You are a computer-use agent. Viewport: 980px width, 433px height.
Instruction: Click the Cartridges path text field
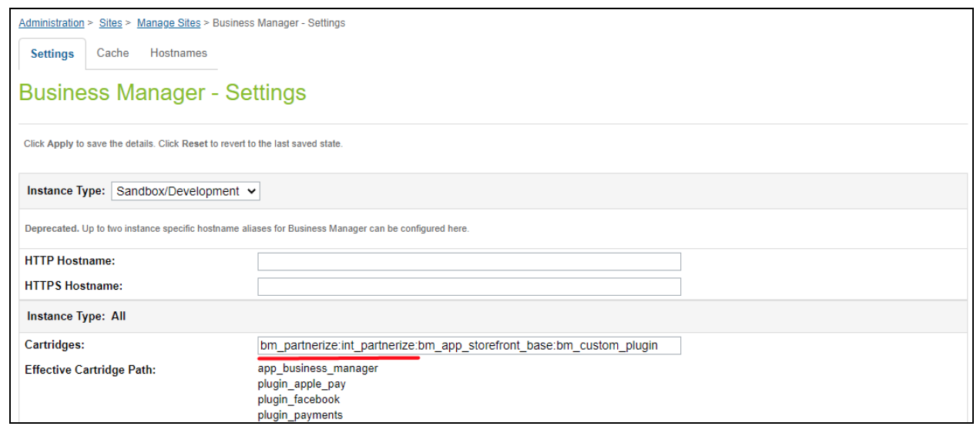[x=468, y=345]
